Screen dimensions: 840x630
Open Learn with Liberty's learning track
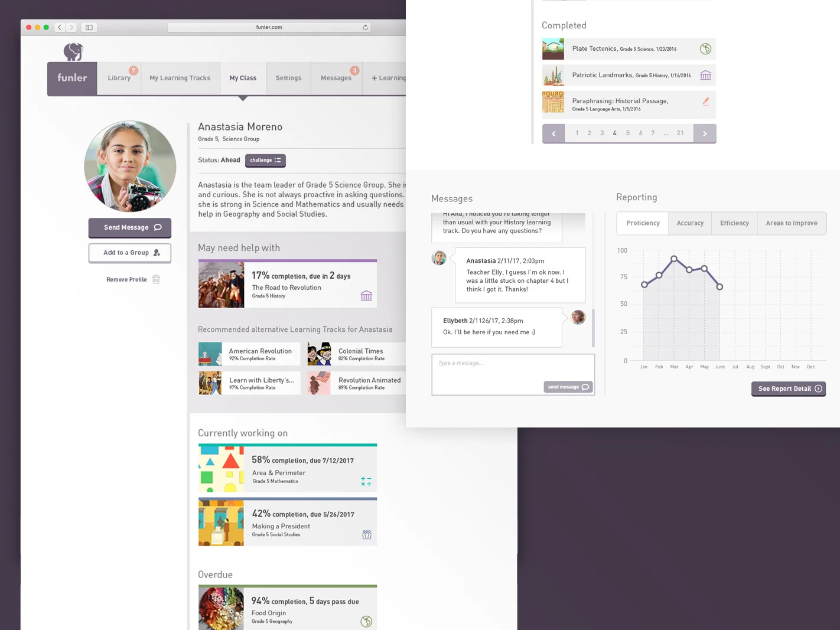pos(249,383)
